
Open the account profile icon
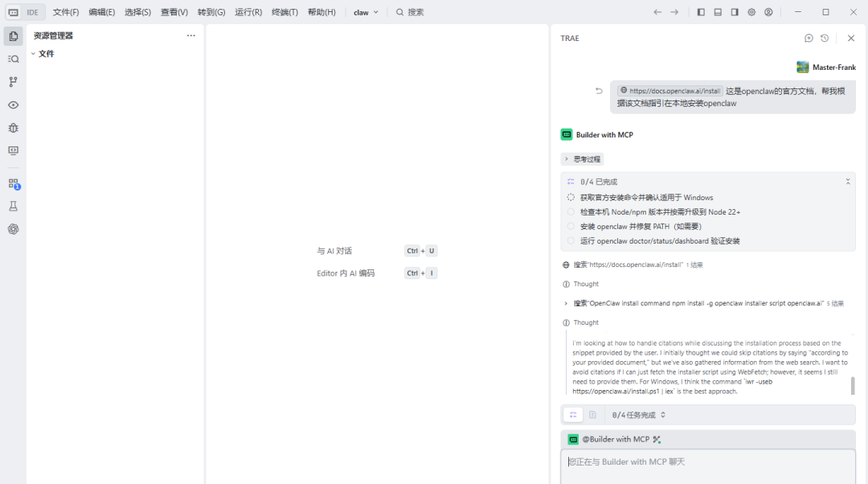tap(768, 12)
